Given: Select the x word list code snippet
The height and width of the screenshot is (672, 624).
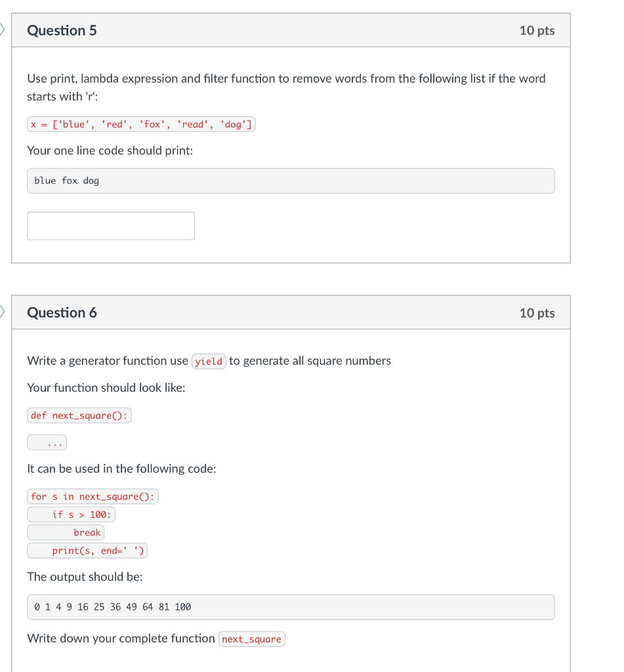Looking at the screenshot, I should coord(141,124).
